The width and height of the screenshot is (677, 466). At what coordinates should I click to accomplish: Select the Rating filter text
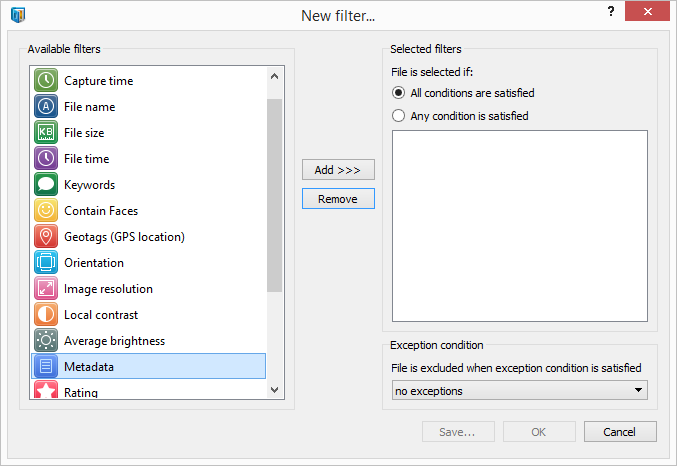[x=81, y=392]
